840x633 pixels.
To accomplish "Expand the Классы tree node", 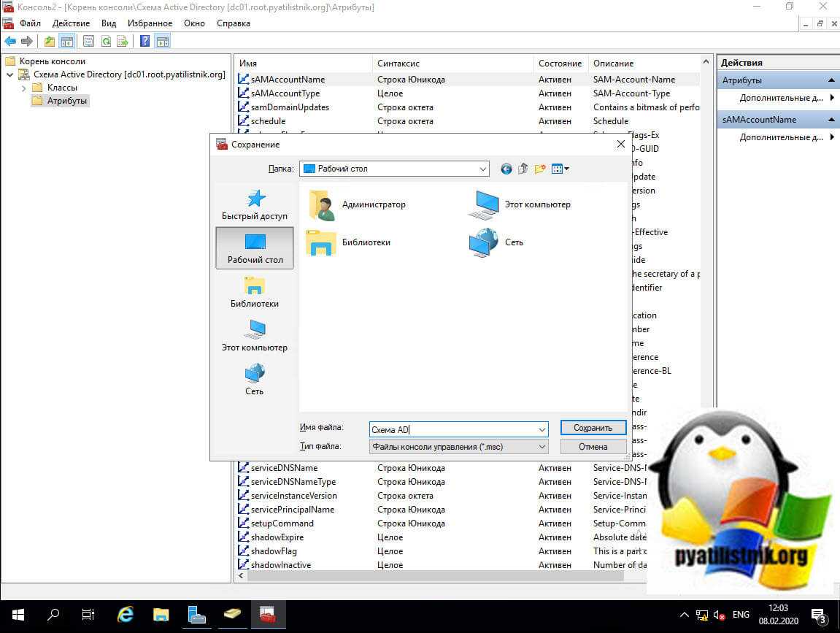I will [23, 88].
